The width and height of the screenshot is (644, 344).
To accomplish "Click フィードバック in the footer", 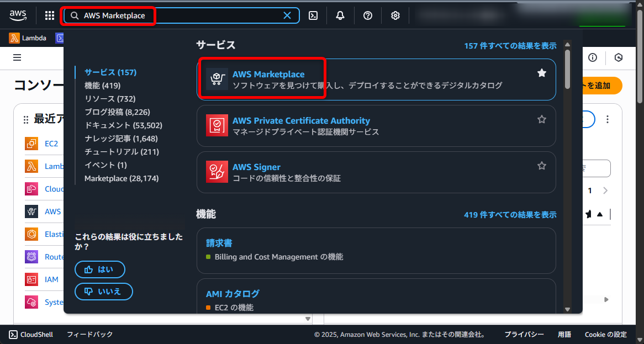I will pos(89,334).
